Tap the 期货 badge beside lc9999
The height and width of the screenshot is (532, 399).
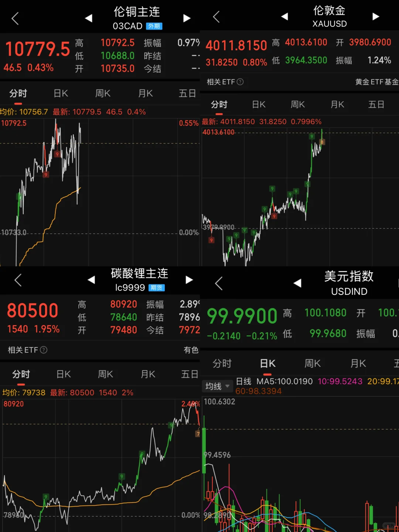[157, 288]
